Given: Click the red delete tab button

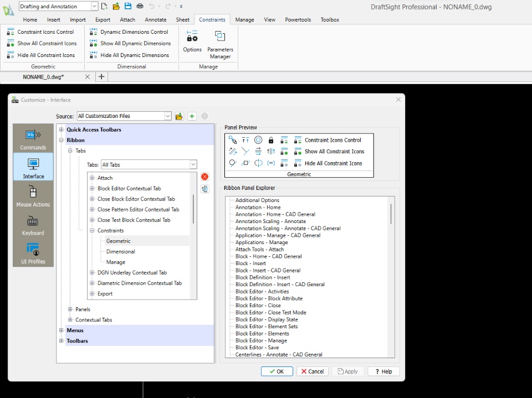Looking at the screenshot, I should pyautogui.click(x=204, y=177).
